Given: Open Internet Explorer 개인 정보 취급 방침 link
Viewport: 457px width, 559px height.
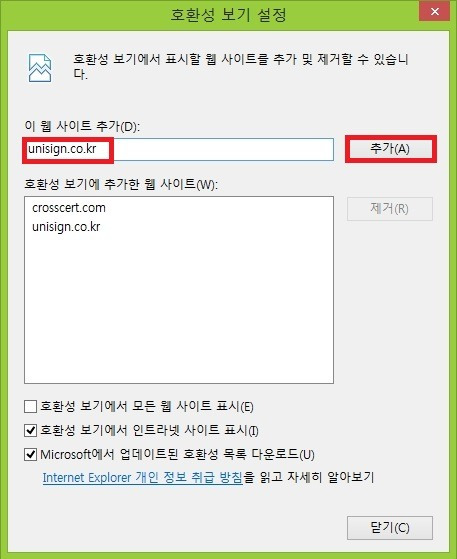Looking at the screenshot, I should pos(143,477).
